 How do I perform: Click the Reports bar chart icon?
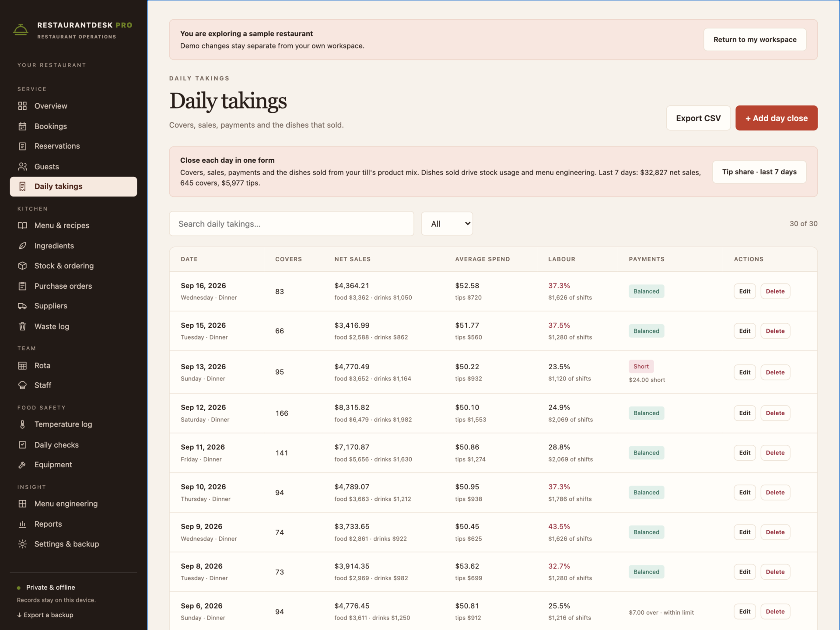[x=22, y=524]
